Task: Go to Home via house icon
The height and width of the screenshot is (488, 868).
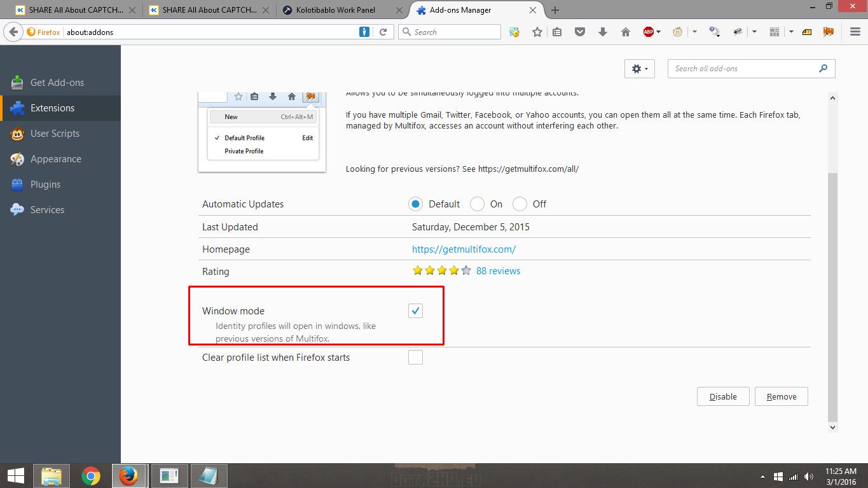Action: click(x=625, y=32)
